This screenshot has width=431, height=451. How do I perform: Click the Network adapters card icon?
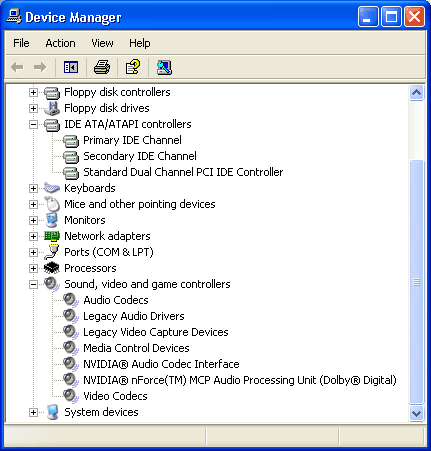(52, 236)
